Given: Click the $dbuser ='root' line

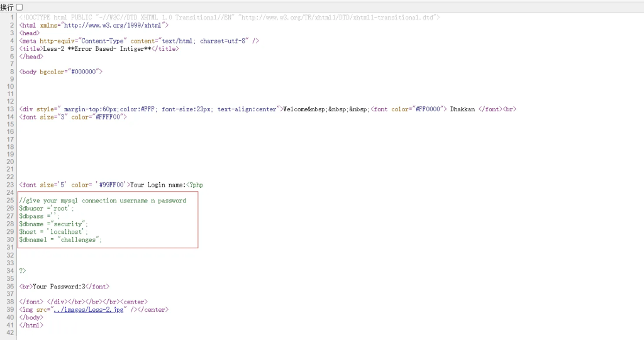Looking at the screenshot, I should pyautogui.click(x=47, y=208).
